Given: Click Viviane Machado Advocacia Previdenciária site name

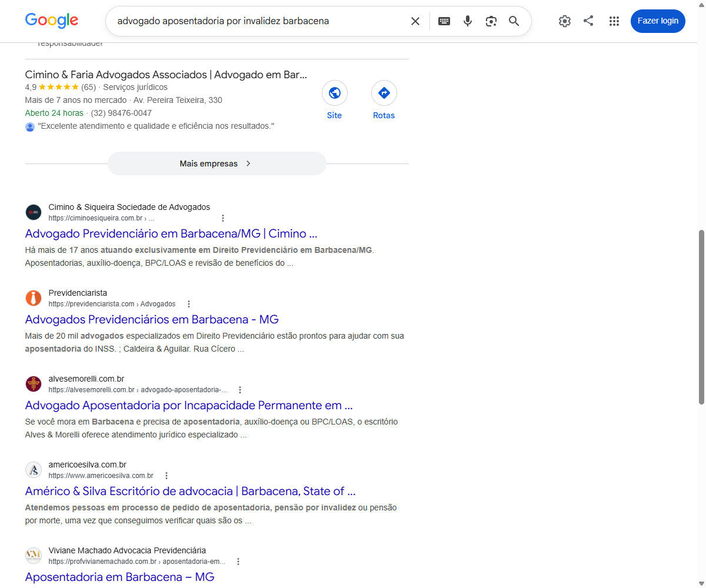Looking at the screenshot, I should coord(127,550).
